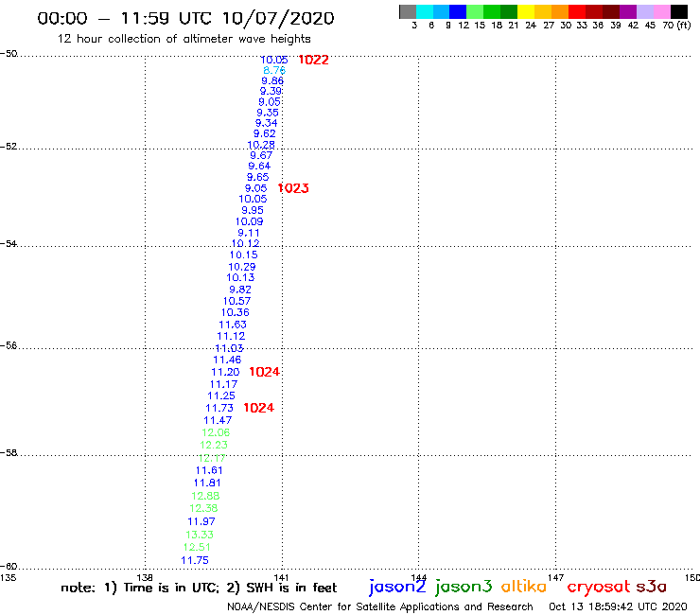
Task: Click the 'Oct 13 18:59:42 UTC 2020' timestamp
Action: pyautogui.click(x=618, y=606)
